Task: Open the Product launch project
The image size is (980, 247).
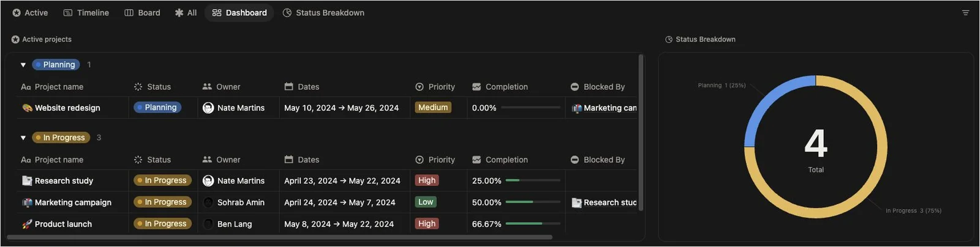Action: 63,224
